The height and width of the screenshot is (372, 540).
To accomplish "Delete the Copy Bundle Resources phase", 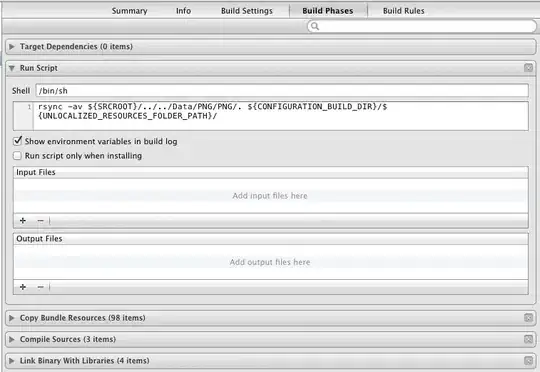I will [x=528, y=318].
